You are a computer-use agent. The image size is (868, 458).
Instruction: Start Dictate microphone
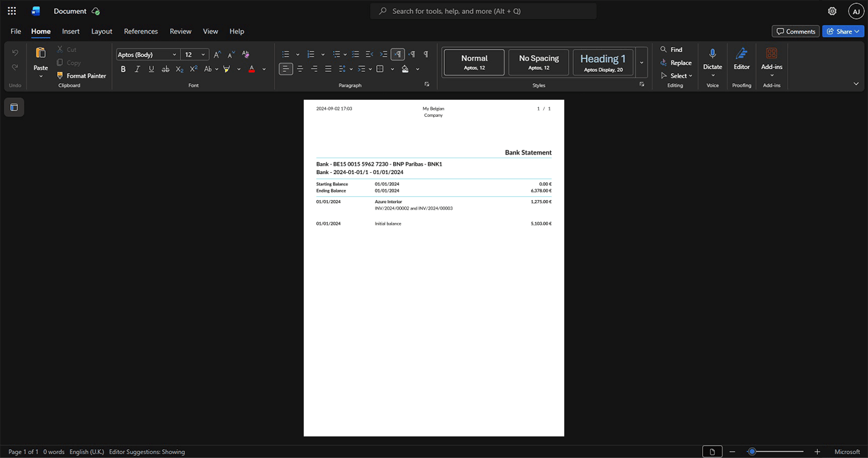click(712, 54)
